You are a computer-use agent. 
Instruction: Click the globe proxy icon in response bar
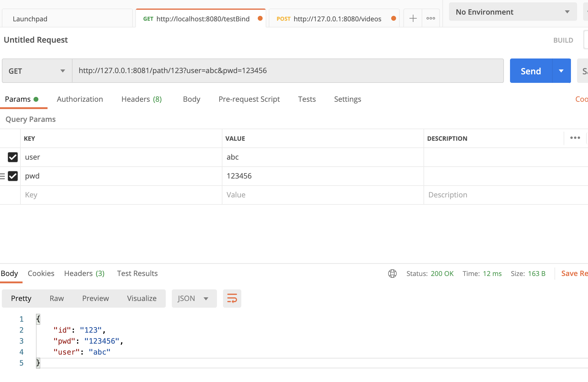(x=392, y=273)
